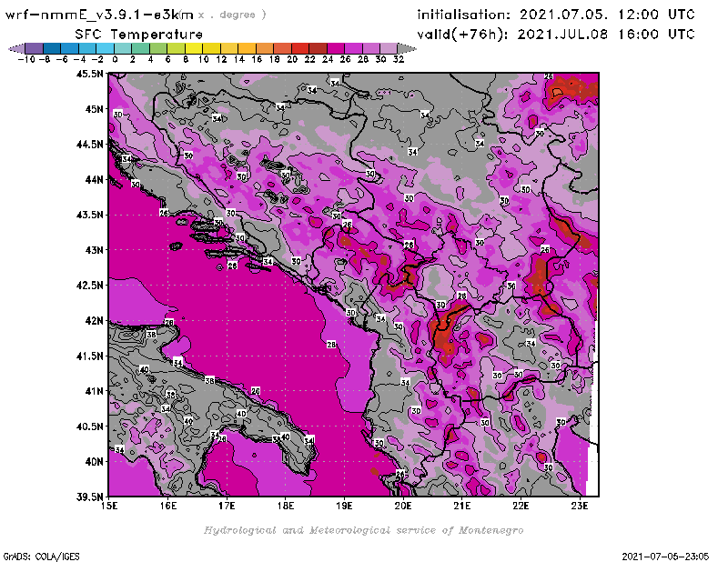Click the red 20 to 22 legend swatch
728x562 pixels.
click(300, 48)
